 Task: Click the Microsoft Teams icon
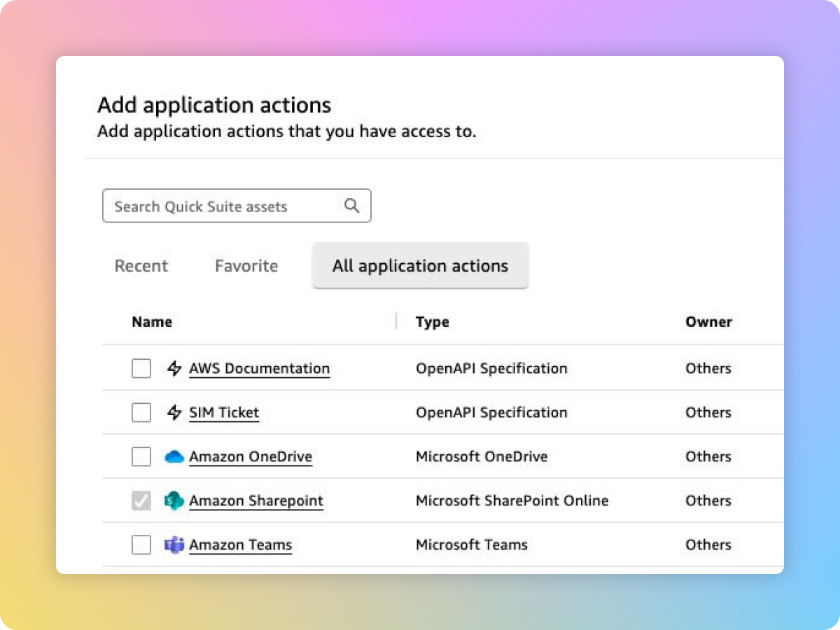tap(174, 545)
